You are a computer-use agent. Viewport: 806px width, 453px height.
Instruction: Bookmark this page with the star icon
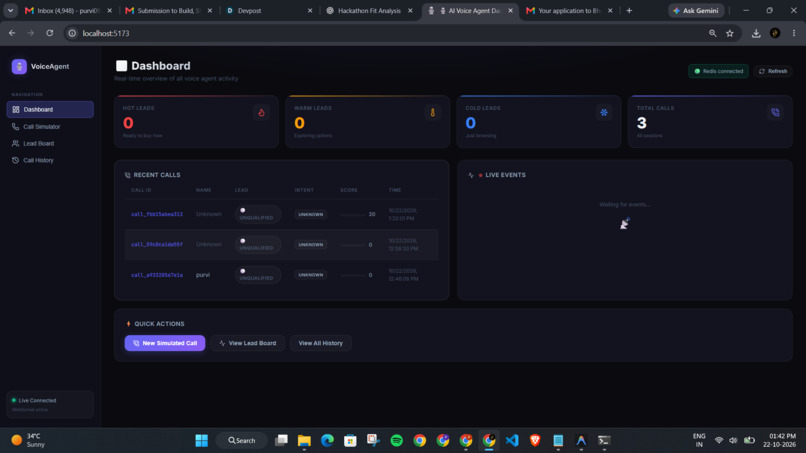(x=729, y=33)
